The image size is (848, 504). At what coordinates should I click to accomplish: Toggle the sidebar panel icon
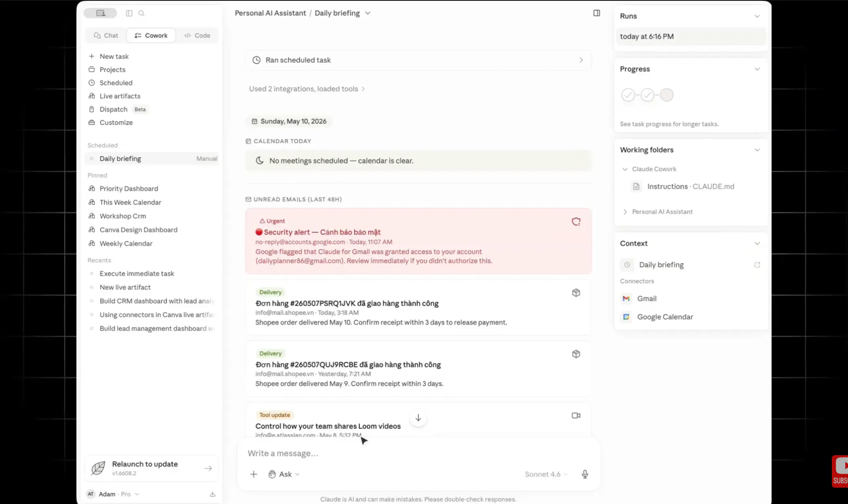(x=129, y=13)
